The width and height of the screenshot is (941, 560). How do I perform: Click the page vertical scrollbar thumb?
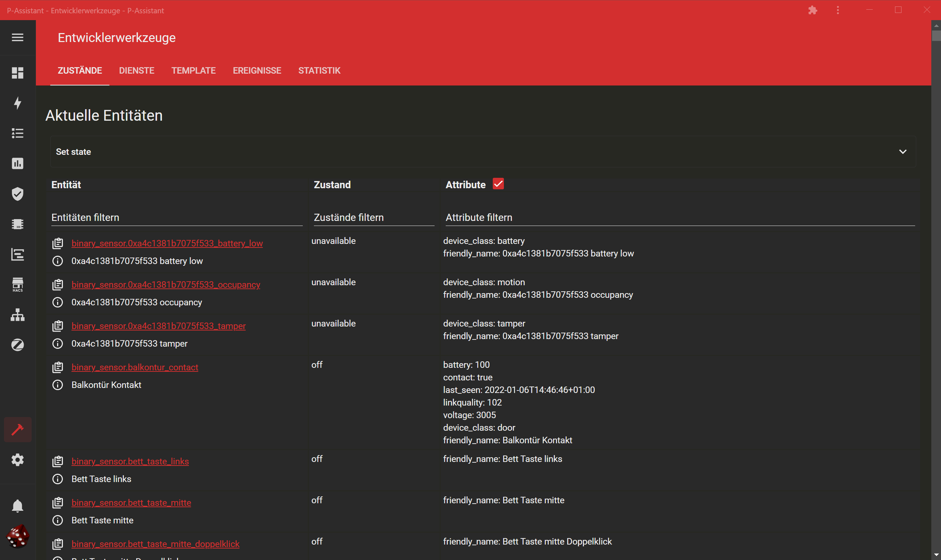click(936, 36)
